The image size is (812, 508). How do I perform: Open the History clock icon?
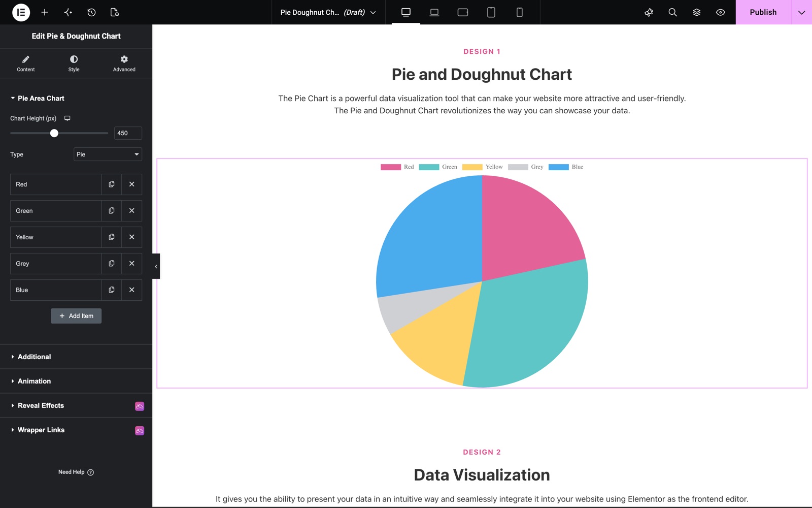(x=91, y=12)
